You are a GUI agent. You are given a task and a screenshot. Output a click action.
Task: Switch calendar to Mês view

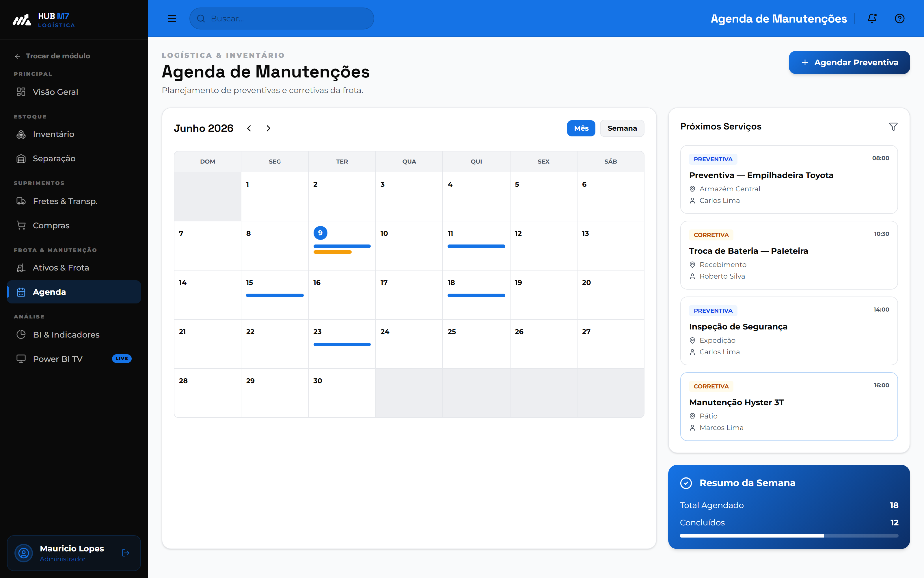(x=581, y=128)
